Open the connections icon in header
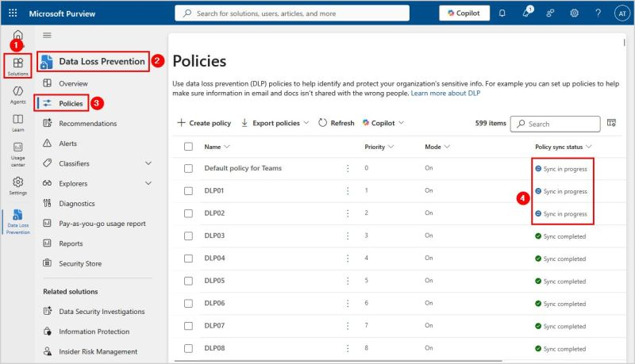Viewport: 635px width, 364px height. pyautogui.click(x=550, y=13)
